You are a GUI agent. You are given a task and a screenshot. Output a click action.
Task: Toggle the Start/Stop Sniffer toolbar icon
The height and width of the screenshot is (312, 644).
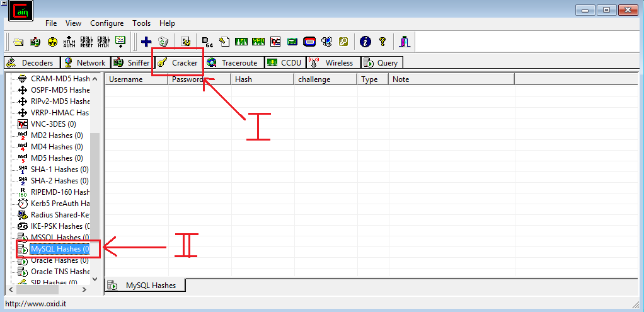point(35,42)
